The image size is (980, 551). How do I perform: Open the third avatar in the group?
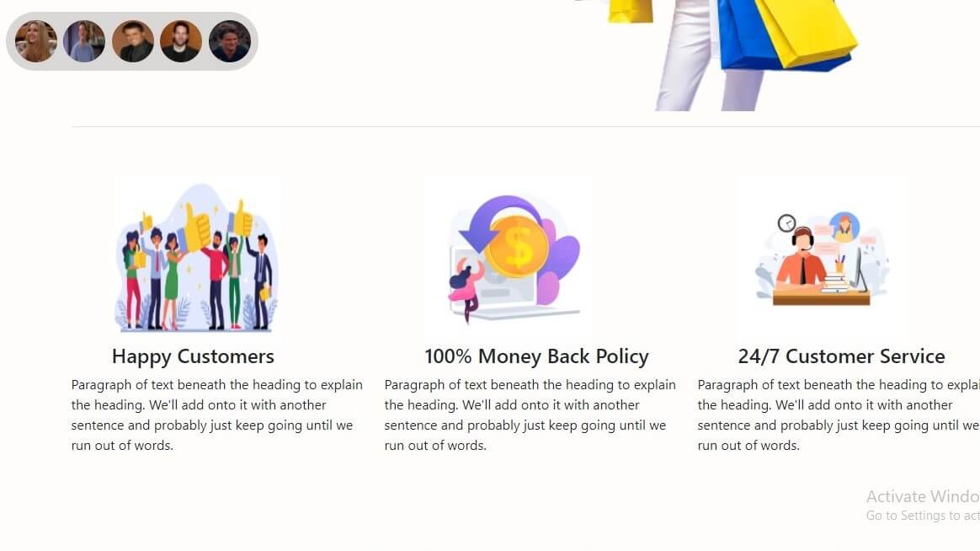[x=132, y=41]
